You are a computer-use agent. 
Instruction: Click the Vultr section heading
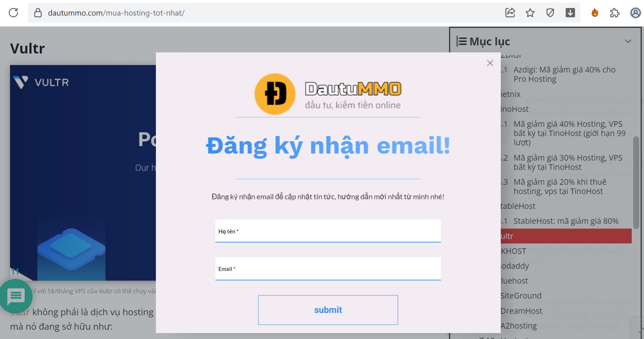28,48
